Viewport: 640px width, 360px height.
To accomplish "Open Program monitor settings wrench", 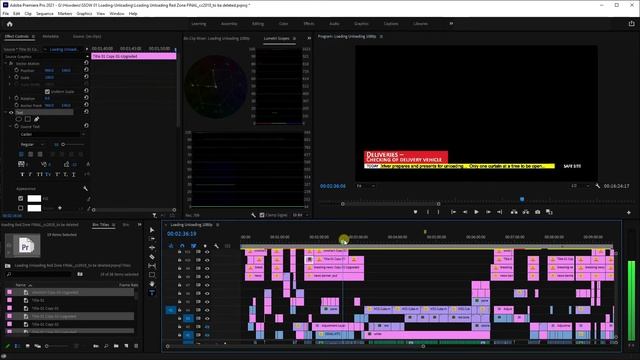I will click(598, 186).
